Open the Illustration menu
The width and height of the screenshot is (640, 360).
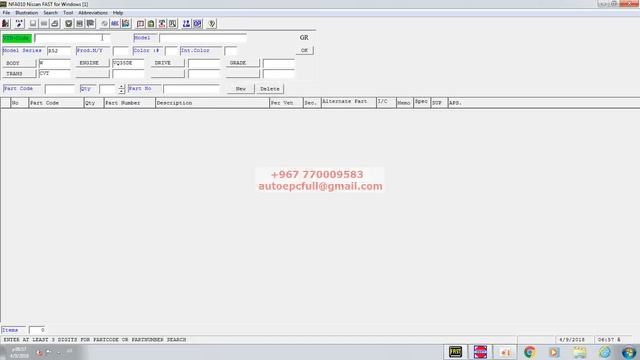coord(27,13)
